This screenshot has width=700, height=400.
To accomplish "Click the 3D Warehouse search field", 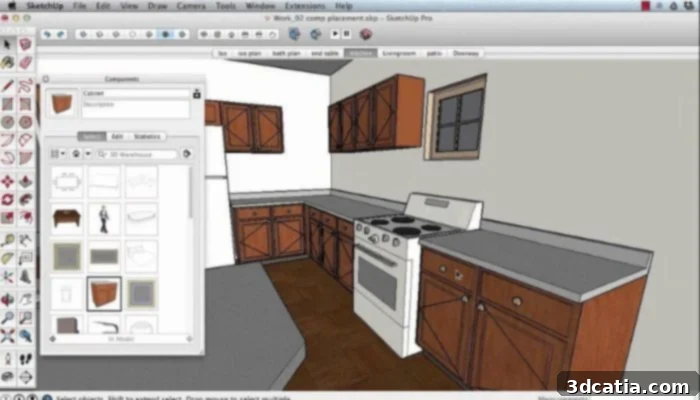I will (x=137, y=154).
